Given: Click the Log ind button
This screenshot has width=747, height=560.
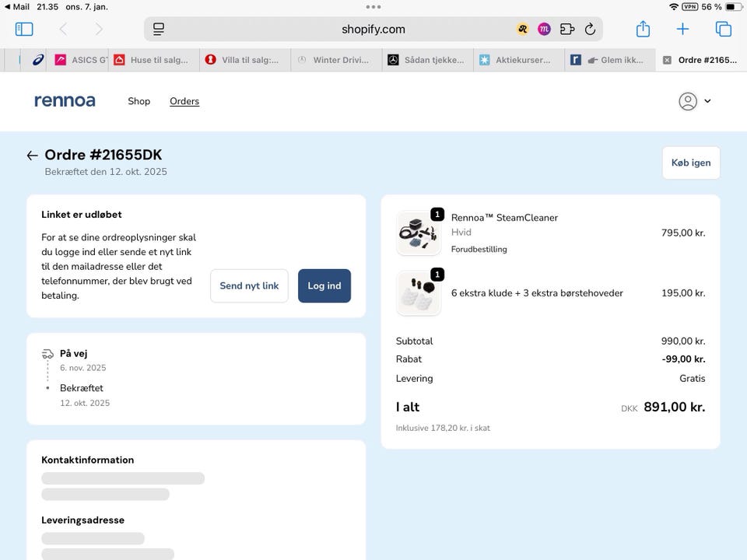Looking at the screenshot, I should click(x=324, y=285).
